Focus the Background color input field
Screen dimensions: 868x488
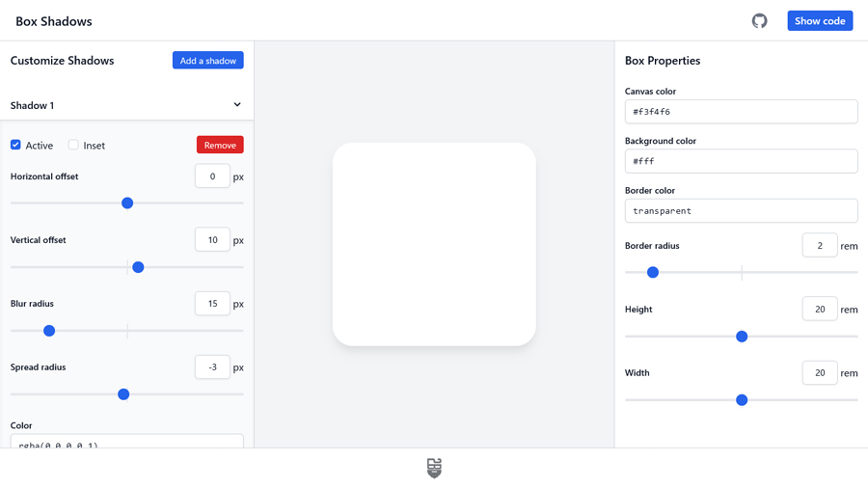pyautogui.click(x=741, y=161)
